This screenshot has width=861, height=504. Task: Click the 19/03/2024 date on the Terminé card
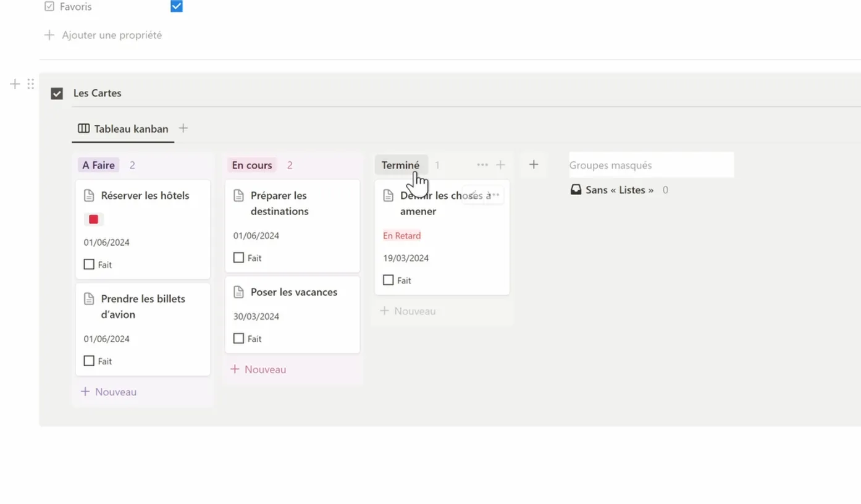[x=406, y=258]
